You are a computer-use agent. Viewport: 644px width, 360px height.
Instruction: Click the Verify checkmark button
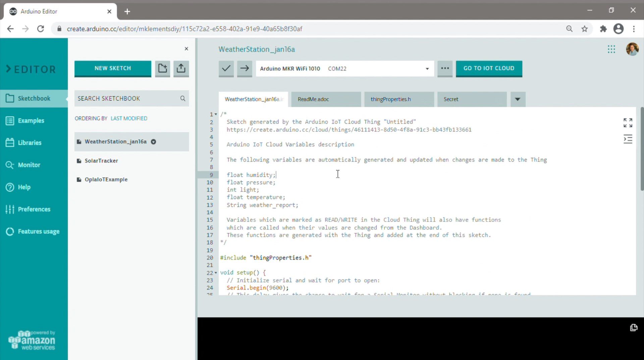[x=226, y=68]
